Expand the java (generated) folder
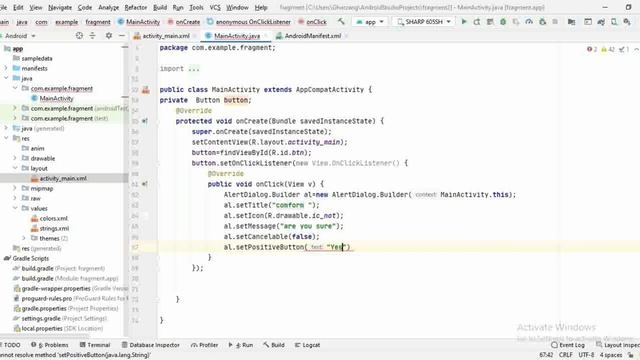The image size is (640, 360). (6, 128)
